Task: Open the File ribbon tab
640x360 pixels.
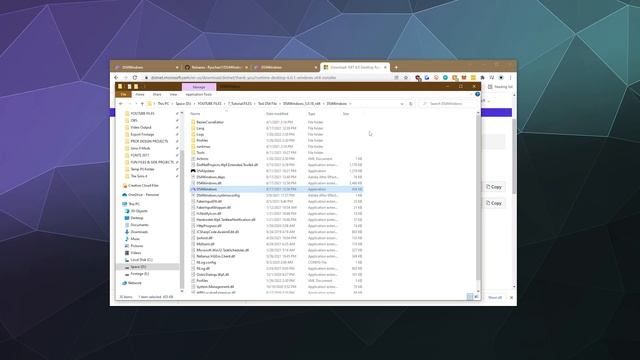Action: pyautogui.click(x=123, y=94)
